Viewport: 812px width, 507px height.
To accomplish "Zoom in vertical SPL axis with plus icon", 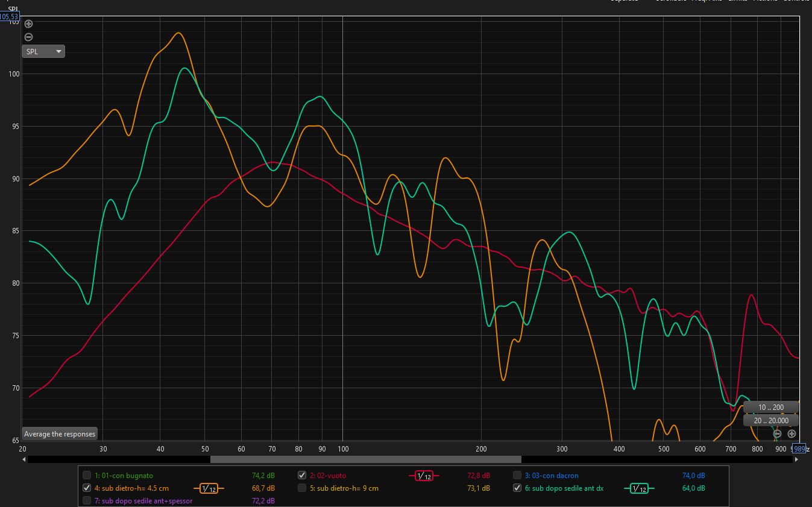I will tap(28, 24).
